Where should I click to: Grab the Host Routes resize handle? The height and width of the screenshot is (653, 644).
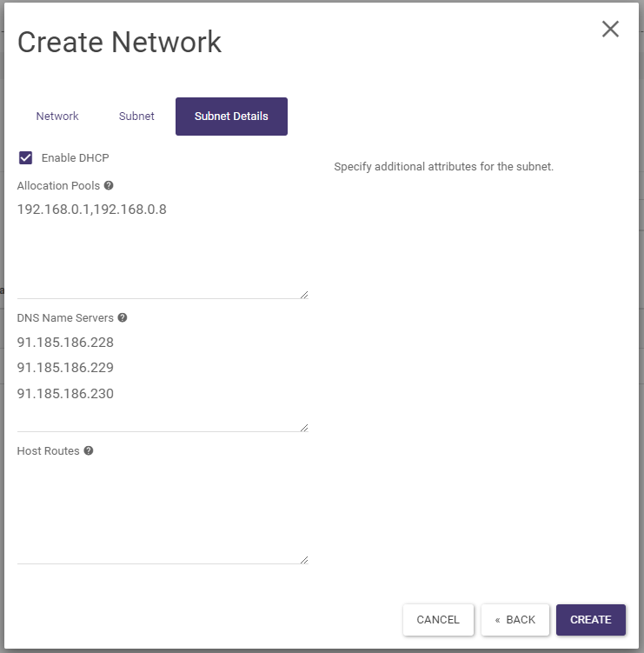pos(304,560)
